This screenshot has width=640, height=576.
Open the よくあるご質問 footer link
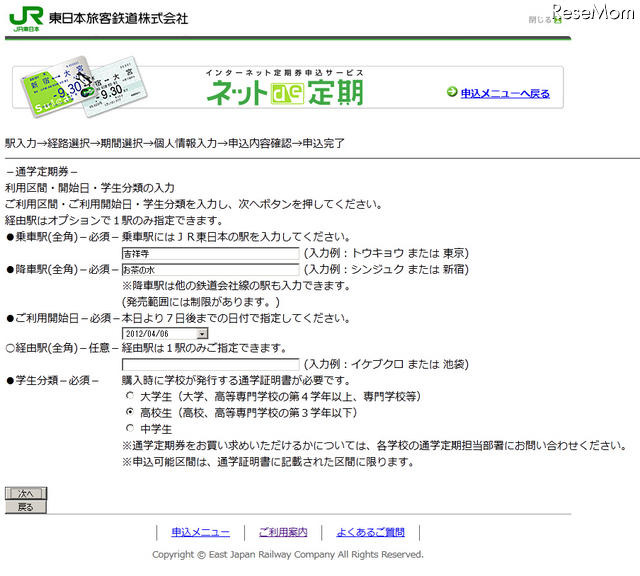(371, 532)
